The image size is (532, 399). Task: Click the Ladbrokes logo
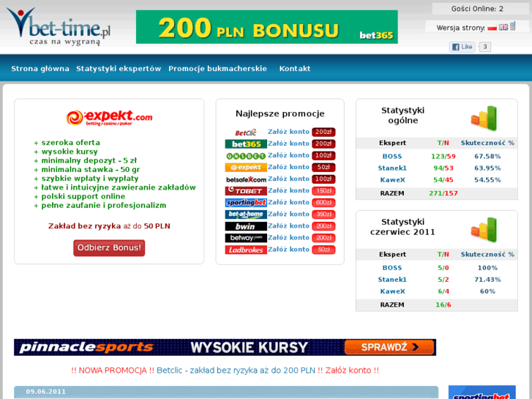tap(246, 250)
